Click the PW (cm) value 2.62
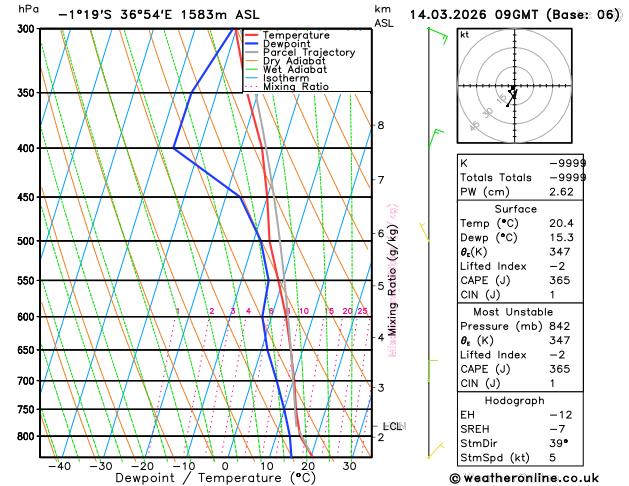The image size is (629, 486). (x=561, y=192)
